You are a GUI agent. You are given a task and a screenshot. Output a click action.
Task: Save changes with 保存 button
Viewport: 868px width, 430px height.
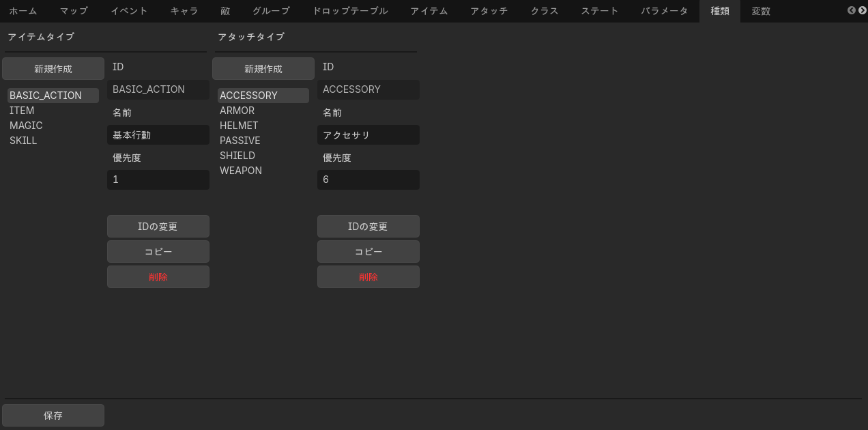click(x=53, y=415)
